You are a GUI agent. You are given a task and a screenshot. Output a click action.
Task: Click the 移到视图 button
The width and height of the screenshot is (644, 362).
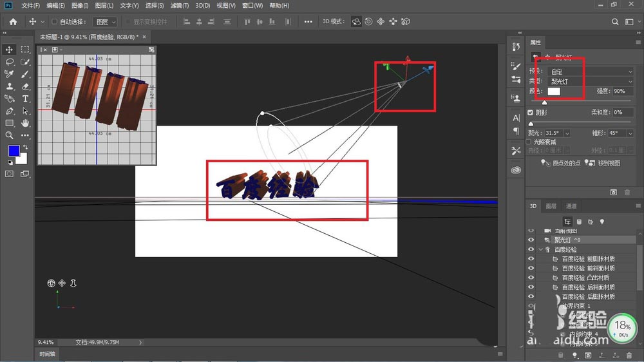coord(603,163)
